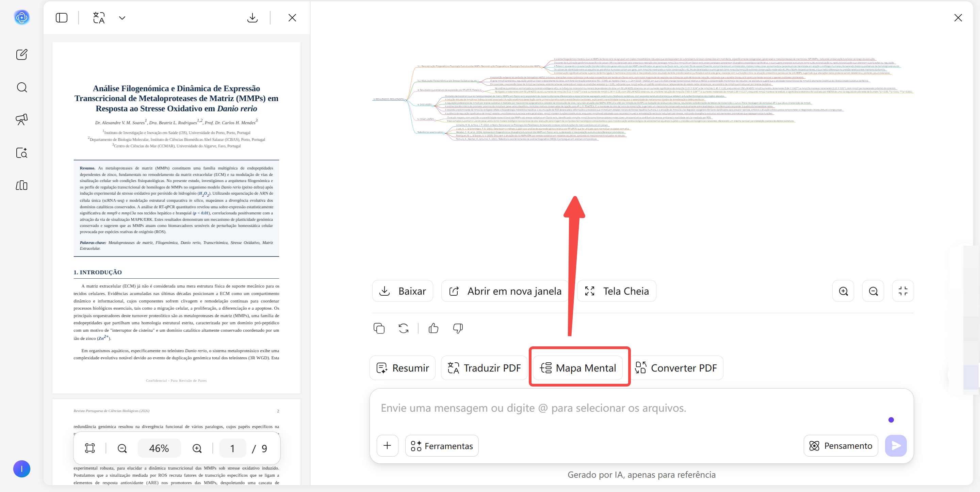Click the Mapa Mental button
The height and width of the screenshot is (492, 980).
coord(578,368)
